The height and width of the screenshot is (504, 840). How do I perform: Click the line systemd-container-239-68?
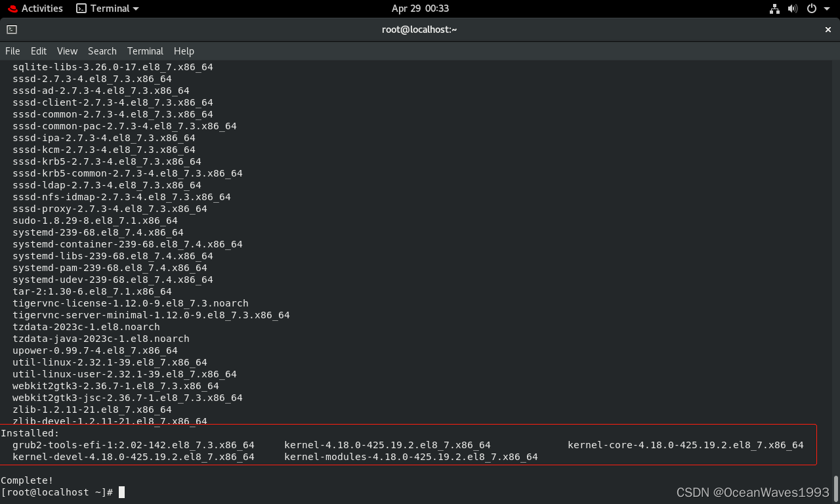click(127, 244)
